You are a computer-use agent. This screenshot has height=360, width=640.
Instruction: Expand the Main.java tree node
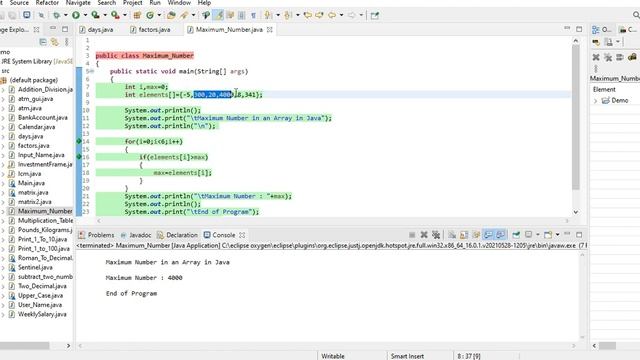(x=3, y=183)
